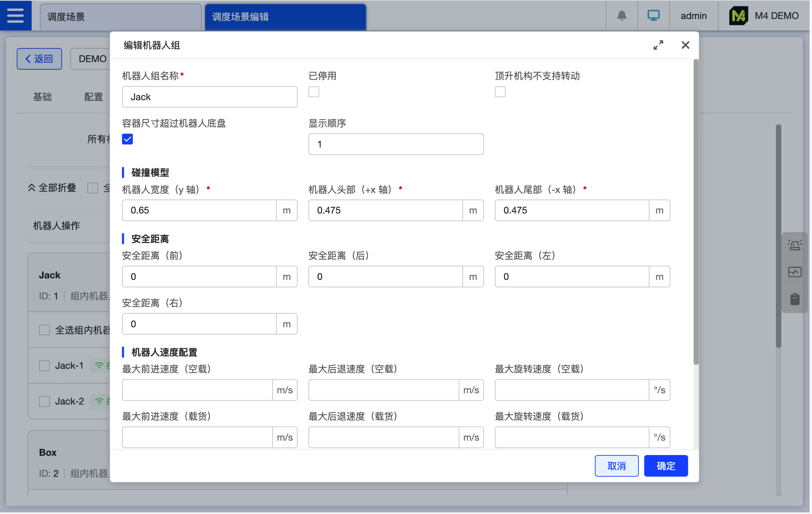Image resolution: width=812 pixels, height=514 pixels.
Task: Focus the 显示顺序 input field
Action: click(396, 144)
